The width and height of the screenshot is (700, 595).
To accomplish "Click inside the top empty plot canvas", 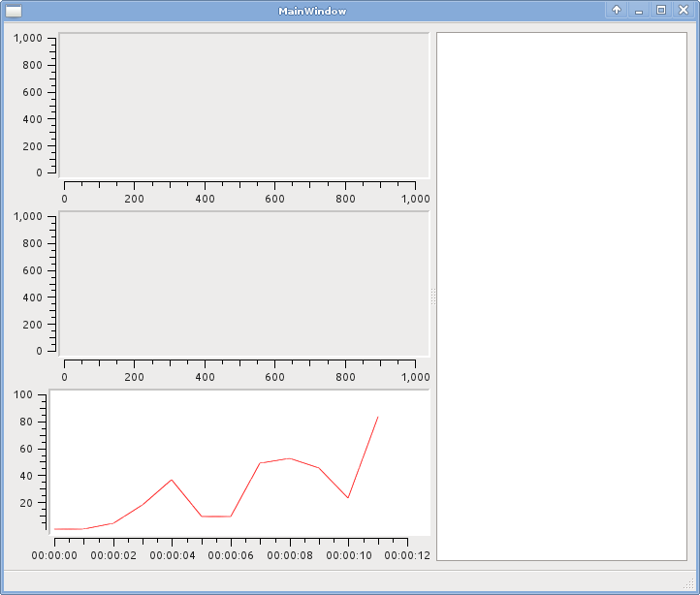I will [x=243, y=106].
